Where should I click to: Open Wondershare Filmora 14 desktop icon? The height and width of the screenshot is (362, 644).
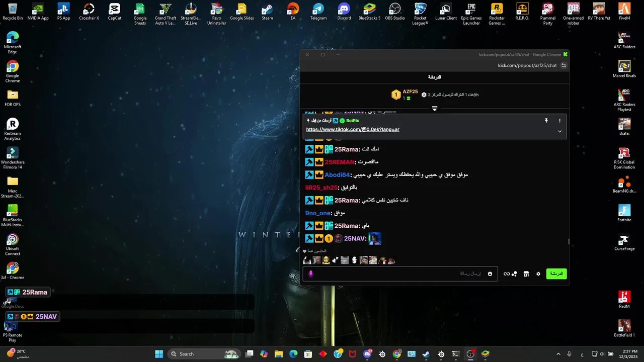coord(13,158)
